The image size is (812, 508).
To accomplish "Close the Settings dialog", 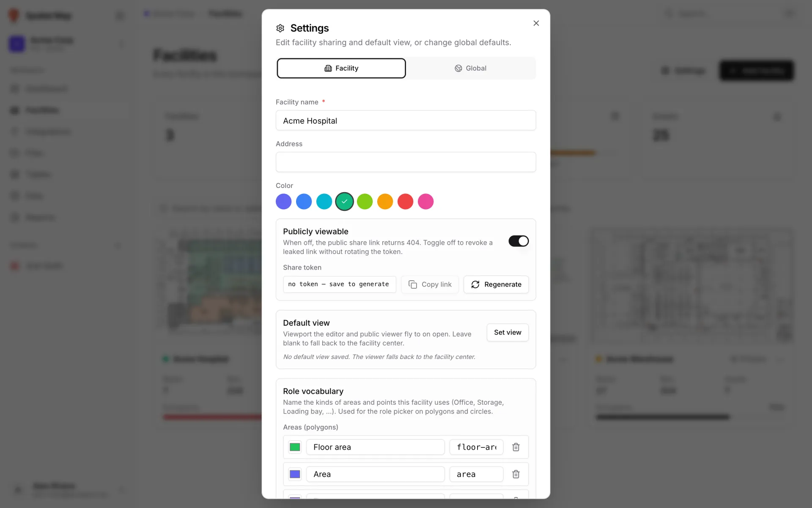I will [536, 23].
